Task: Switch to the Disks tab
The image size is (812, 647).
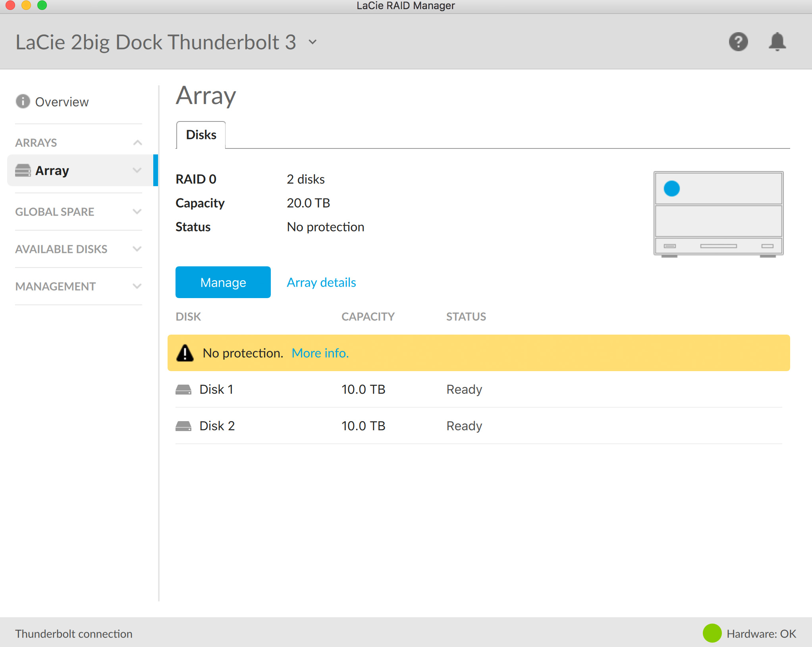Action: pos(201,135)
